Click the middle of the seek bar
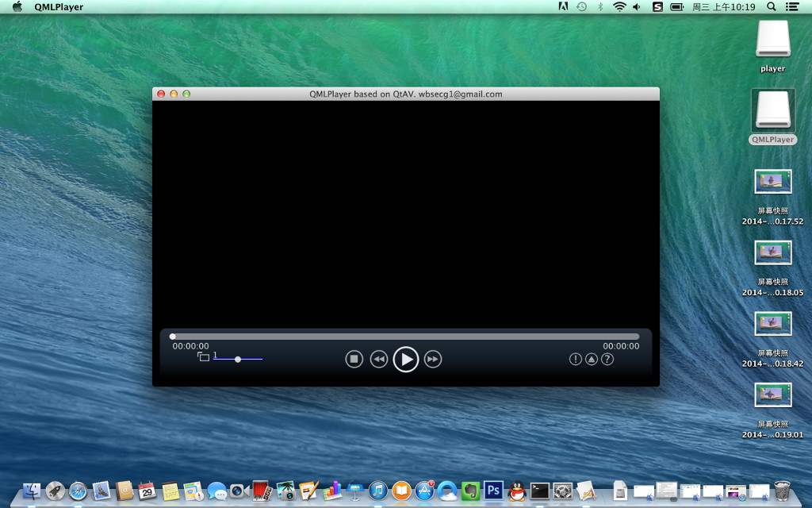 pos(406,337)
